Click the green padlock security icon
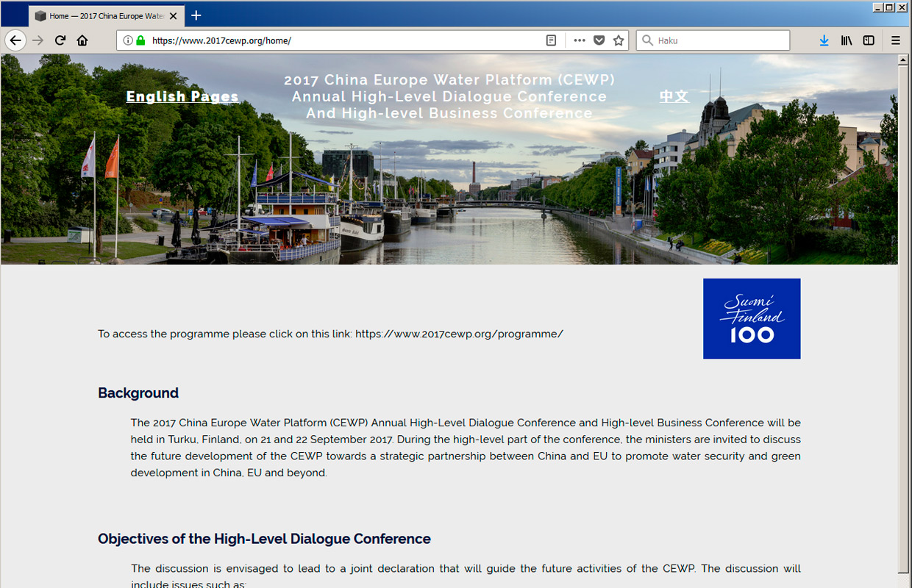This screenshot has height=588, width=912. 140,40
